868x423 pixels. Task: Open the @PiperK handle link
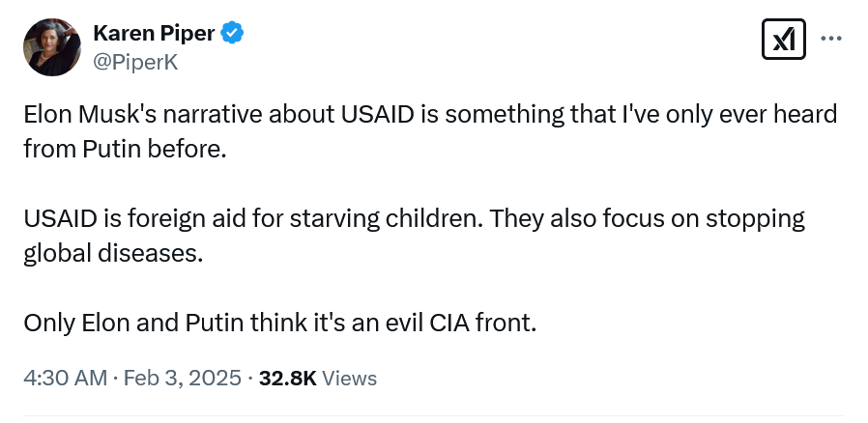pos(135,63)
